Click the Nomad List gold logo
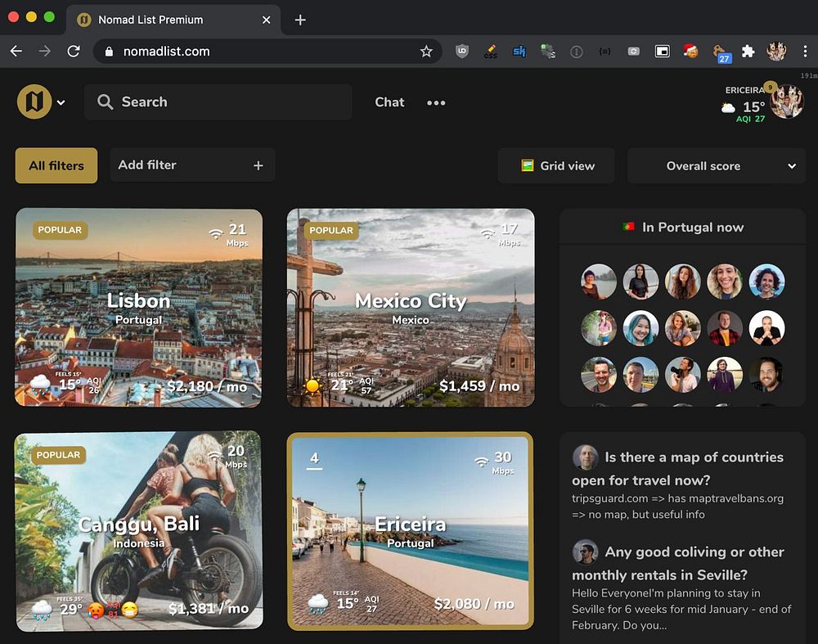The height and width of the screenshot is (644, 818). coord(34,101)
